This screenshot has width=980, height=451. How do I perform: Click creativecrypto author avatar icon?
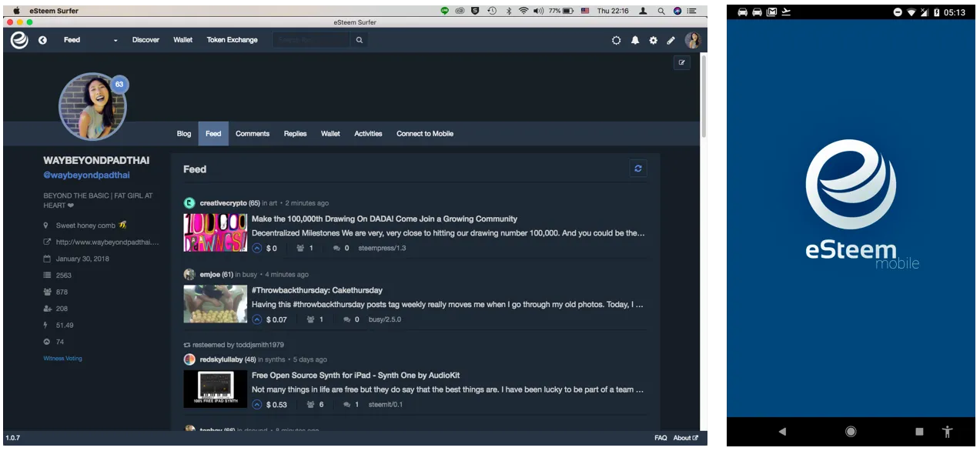coord(189,202)
